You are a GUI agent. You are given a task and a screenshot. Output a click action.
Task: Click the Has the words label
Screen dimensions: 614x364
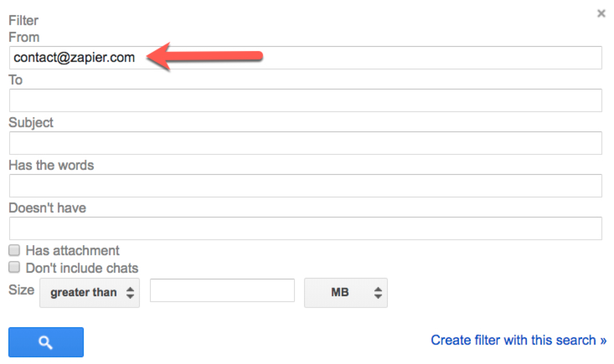coord(51,165)
